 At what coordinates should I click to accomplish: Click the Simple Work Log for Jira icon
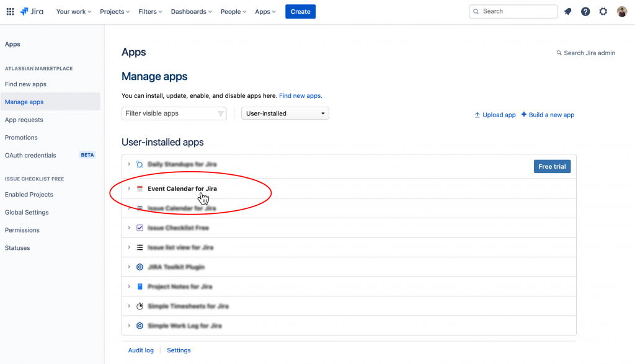coord(140,326)
